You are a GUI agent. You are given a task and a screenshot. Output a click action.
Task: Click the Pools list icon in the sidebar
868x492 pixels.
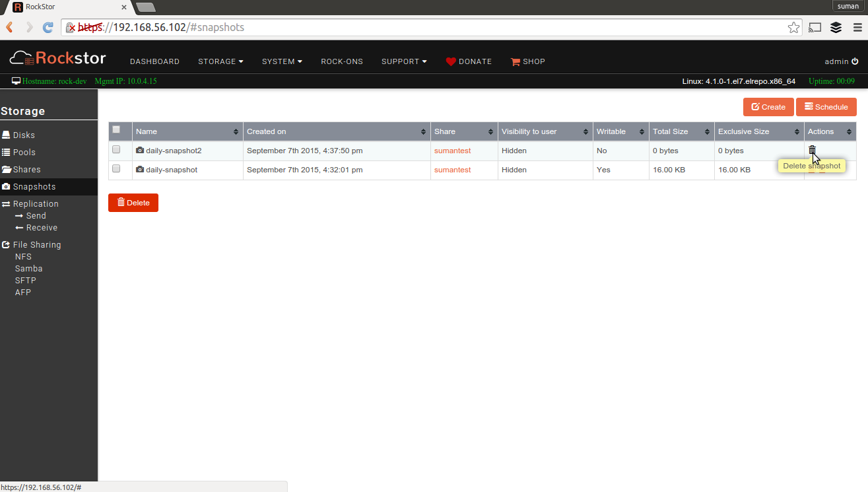6,152
